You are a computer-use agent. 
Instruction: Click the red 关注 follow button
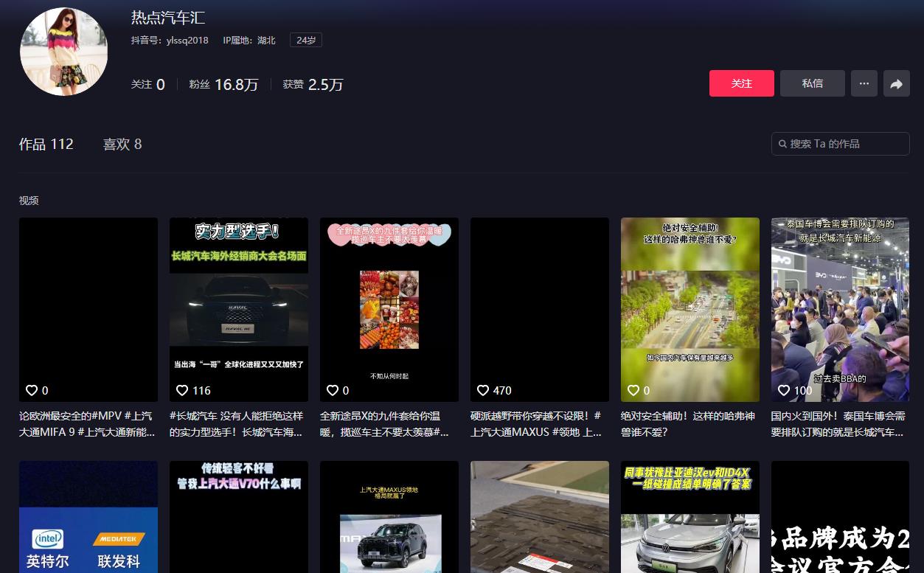pyautogui.click(x=741, y=83)
